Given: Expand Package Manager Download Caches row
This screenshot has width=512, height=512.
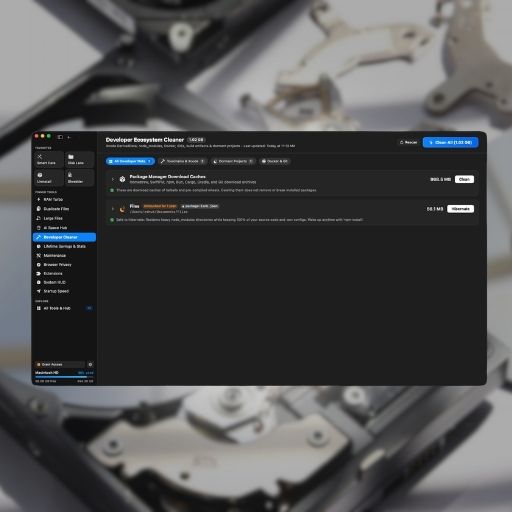Looking at the screenshot, I should point(113,179).
